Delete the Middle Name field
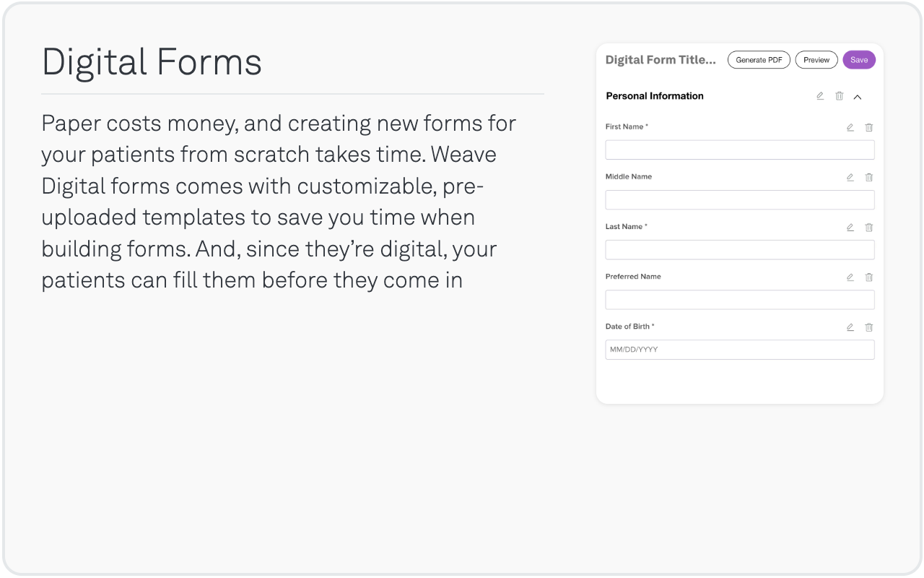The width and height of the screenshot is (924, 578). pyautogui.click(x=869, y=177)
